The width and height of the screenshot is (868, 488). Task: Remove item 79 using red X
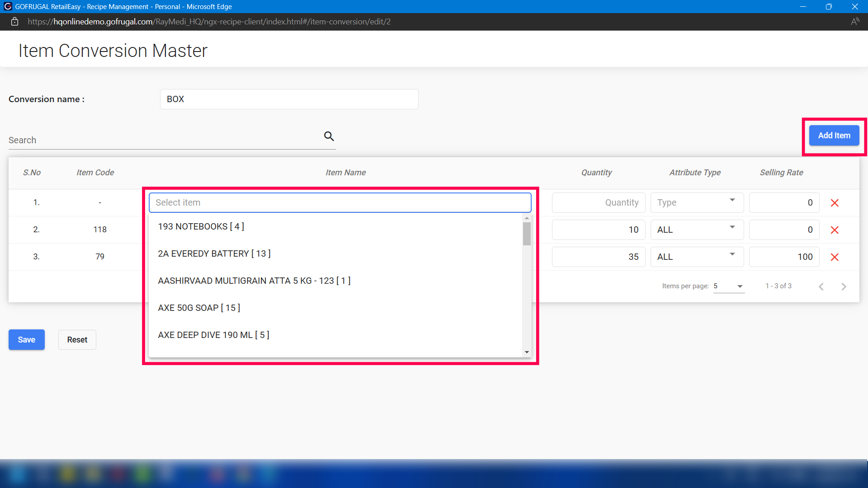pyautogui.click(x=835, y=257)
